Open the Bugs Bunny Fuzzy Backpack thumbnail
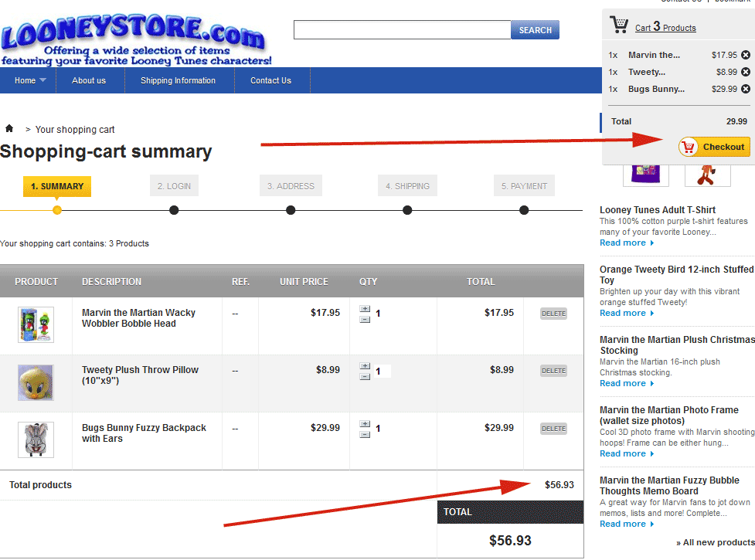 36,440
